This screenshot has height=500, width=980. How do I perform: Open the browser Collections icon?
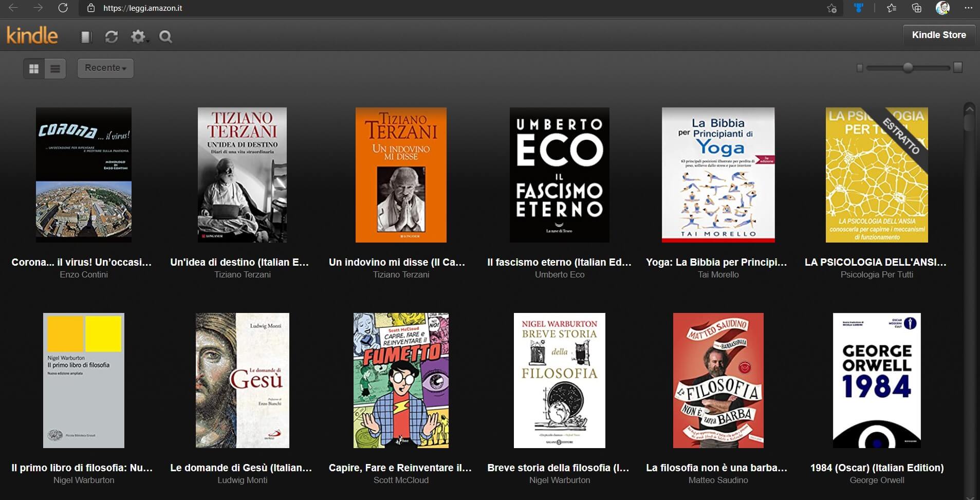(916, 8)
